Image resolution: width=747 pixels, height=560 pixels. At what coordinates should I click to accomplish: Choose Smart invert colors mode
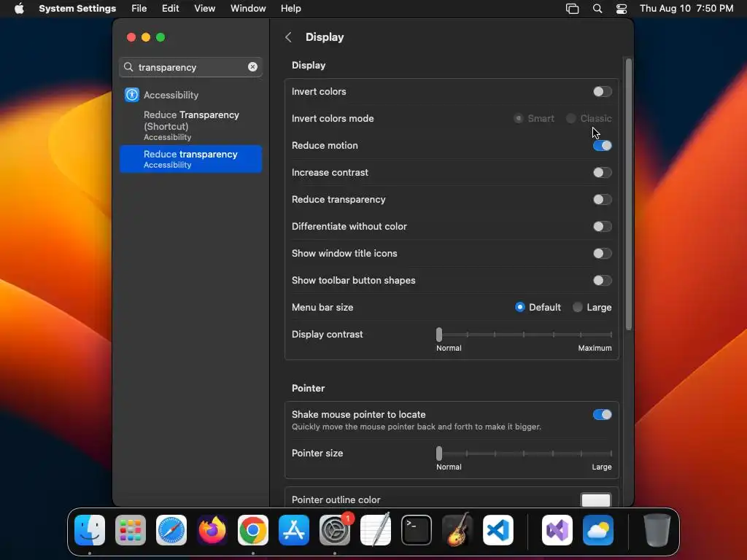[x=519, y=118]
